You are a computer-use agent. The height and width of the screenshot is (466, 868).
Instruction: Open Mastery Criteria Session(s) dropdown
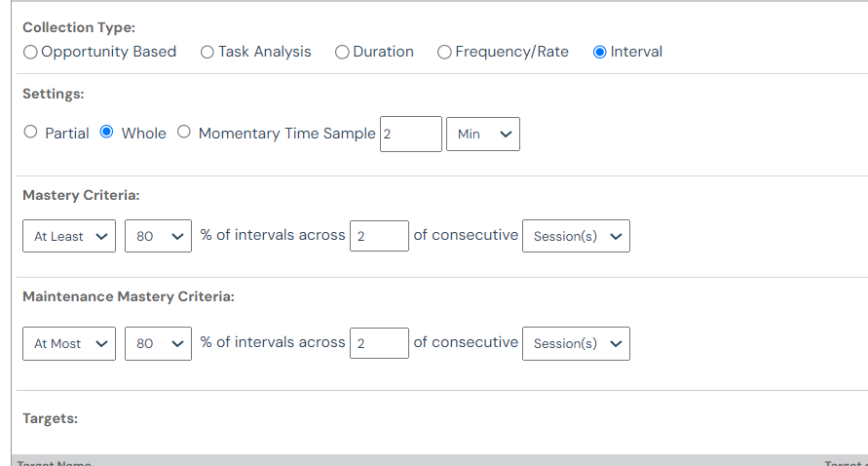coord(576,236)
